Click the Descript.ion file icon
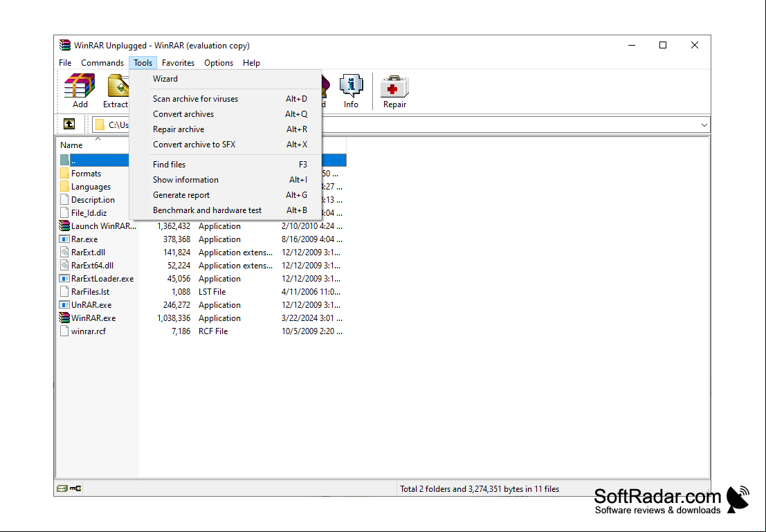Image resolution: width=766 pixels, height=532 pixels. [x=64, y=199]
